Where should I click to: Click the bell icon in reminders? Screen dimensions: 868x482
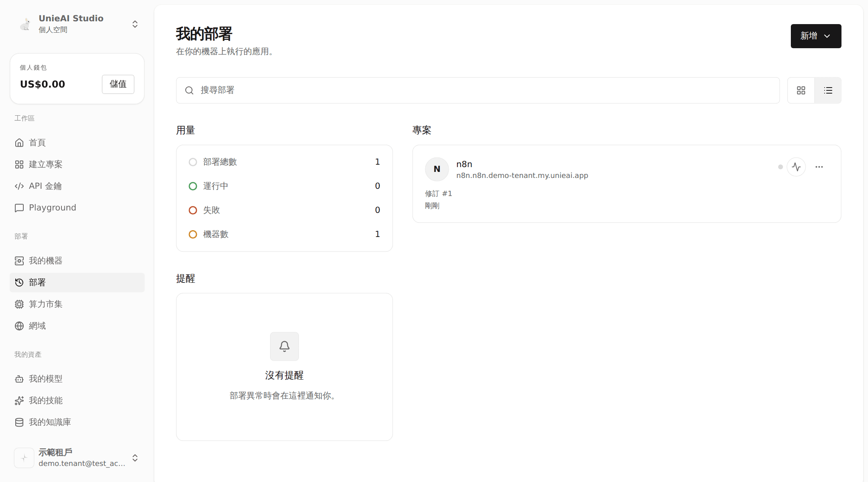285,346
